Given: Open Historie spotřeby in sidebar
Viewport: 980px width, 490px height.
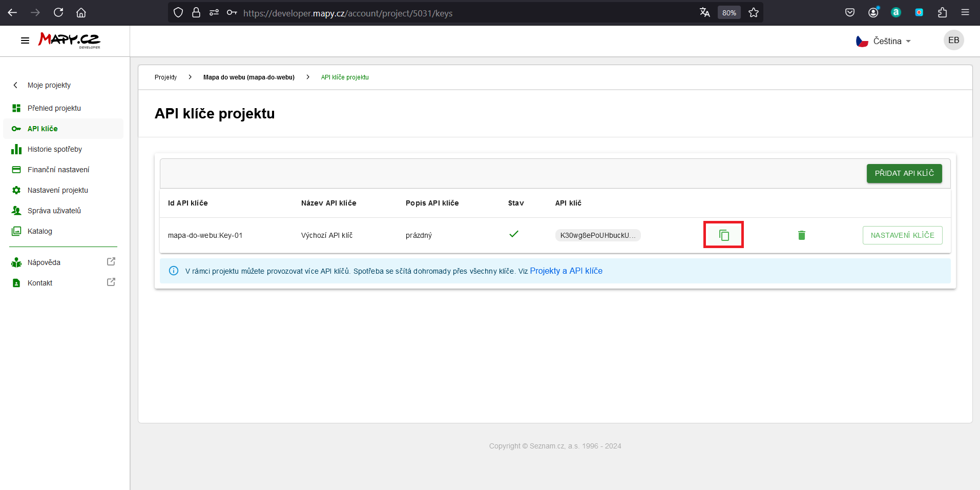Looking at the screenshot, I should point(55,149).
